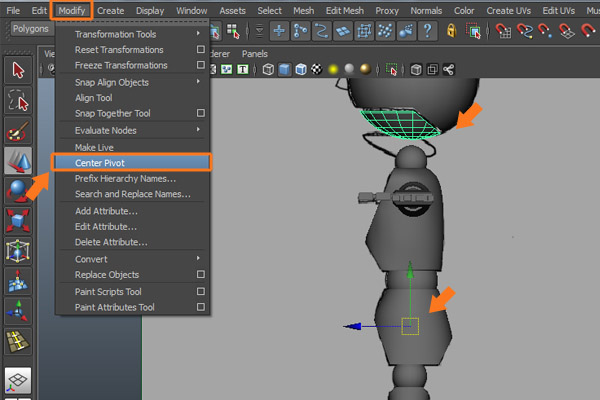Click the yellow lock icon in status line

(x=452, y=31)
